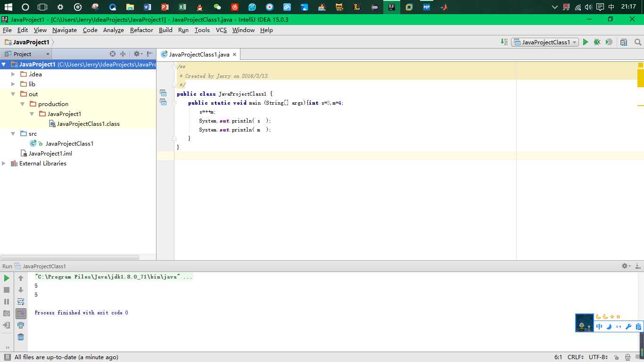The height and width of the screenshot is (362, 644).
Task: Click Scroll from Source target icon
Action: coord(113,54)
